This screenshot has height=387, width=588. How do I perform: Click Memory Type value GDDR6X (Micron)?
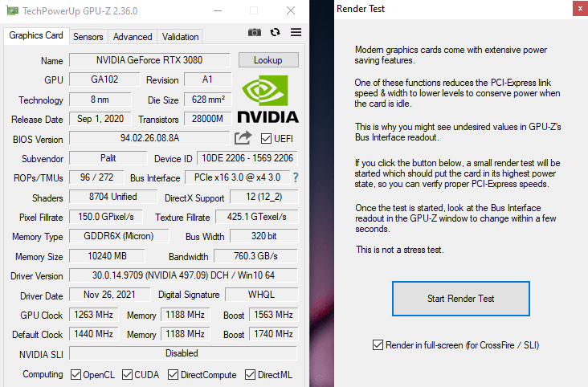(119, 236)
